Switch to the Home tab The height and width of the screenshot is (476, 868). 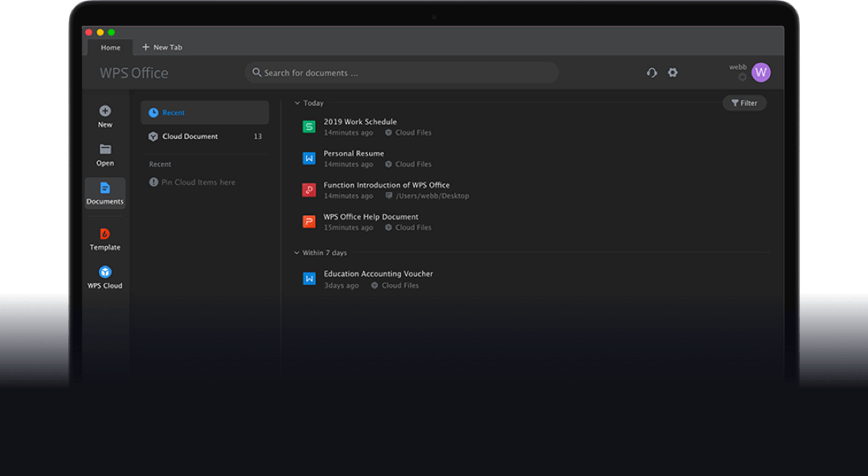coord(111,47)
